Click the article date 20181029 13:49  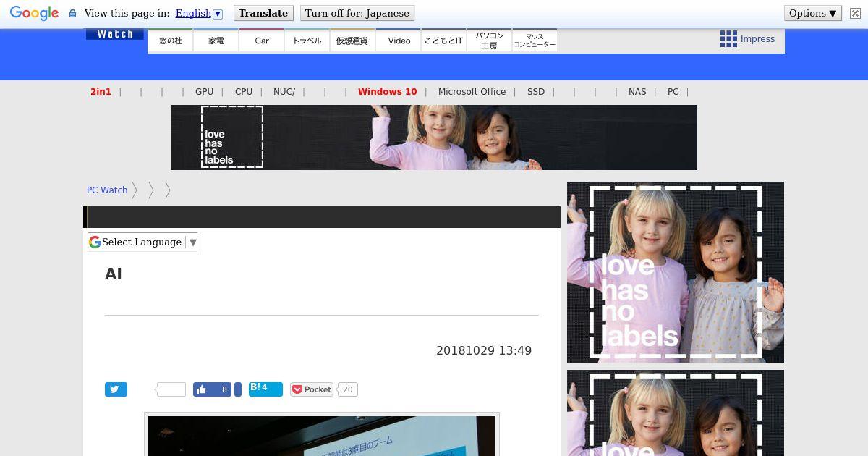point(484,350)
